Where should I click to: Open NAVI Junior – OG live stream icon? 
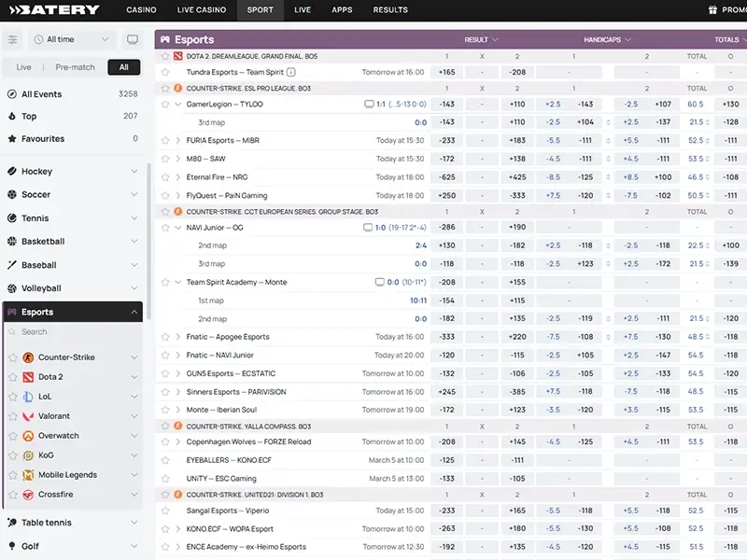(x=368, y=228)
